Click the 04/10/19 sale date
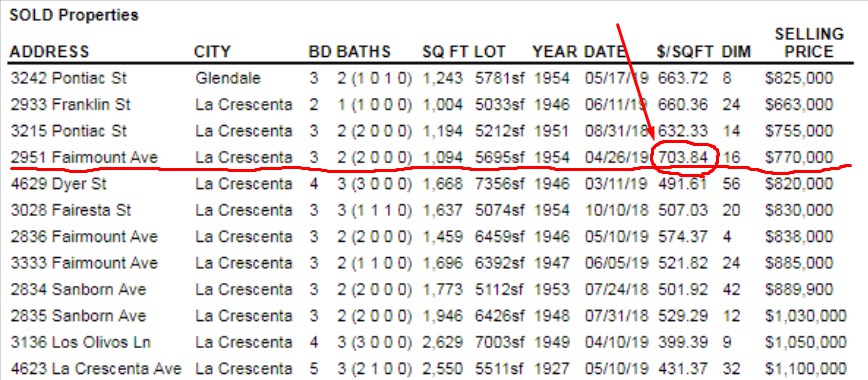 (617, 342)
